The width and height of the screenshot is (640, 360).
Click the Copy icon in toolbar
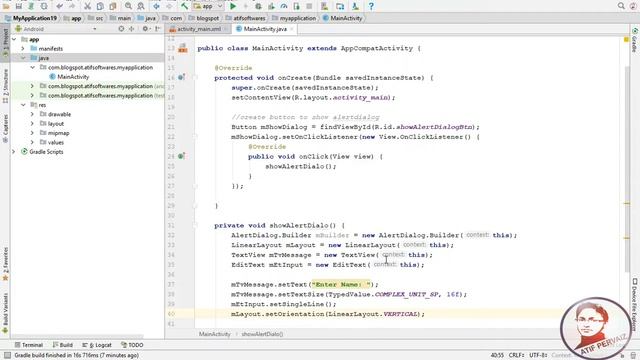click(x=100, y=6)
